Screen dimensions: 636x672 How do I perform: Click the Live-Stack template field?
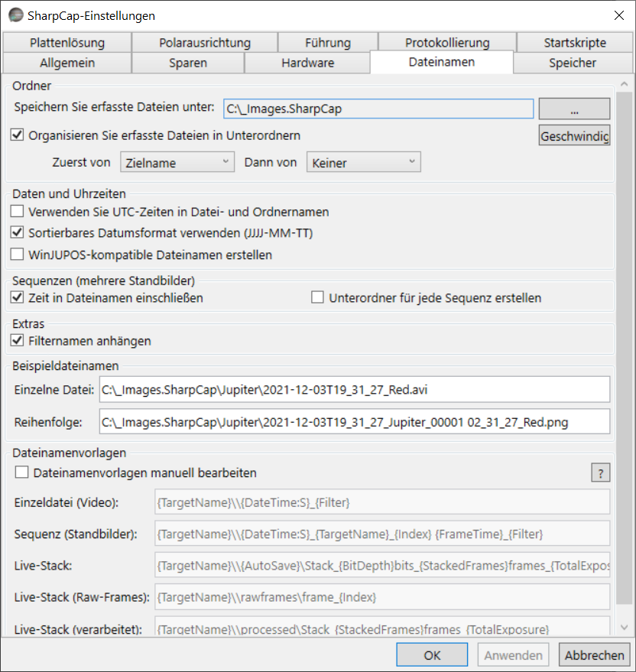point(382,565)
